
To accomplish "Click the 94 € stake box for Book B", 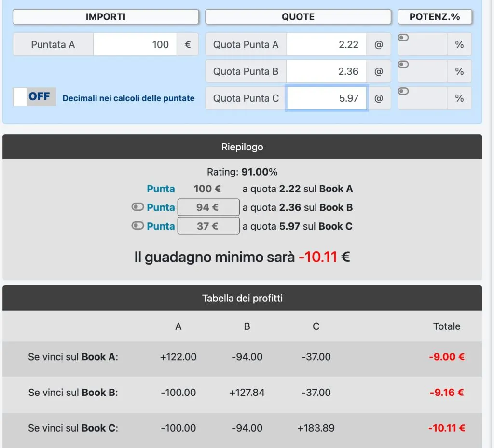I will tap(208, 207).
